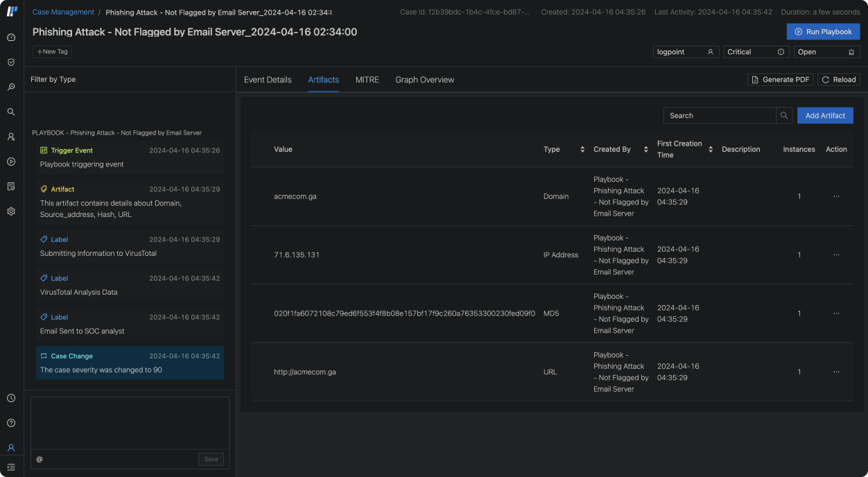This screenshot has width=868, height=477.
Task: Switch to the Graph Overview tab
Action: (424, 80)
